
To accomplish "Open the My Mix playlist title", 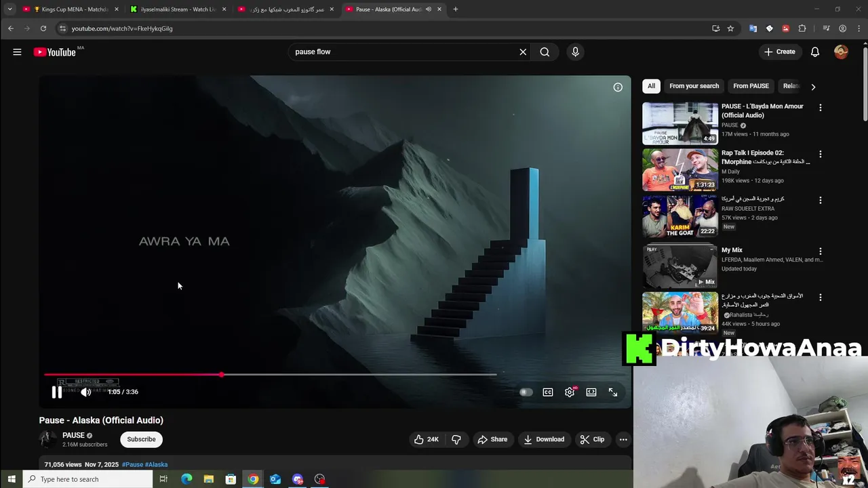I will (x=732, y=250).
